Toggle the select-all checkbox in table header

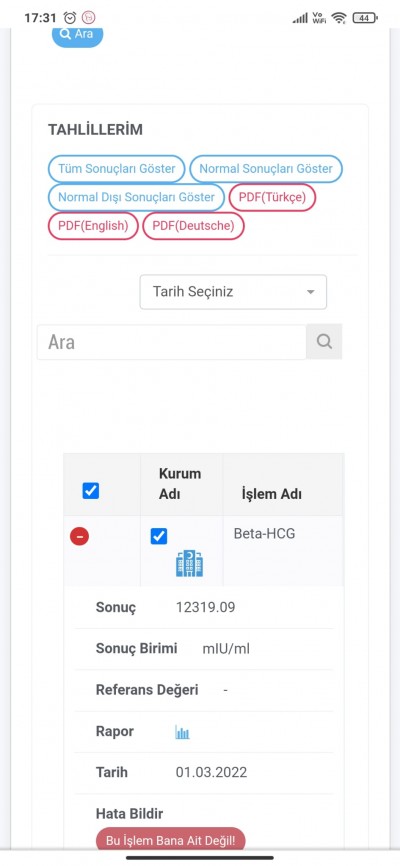click(x=91, y=490)
